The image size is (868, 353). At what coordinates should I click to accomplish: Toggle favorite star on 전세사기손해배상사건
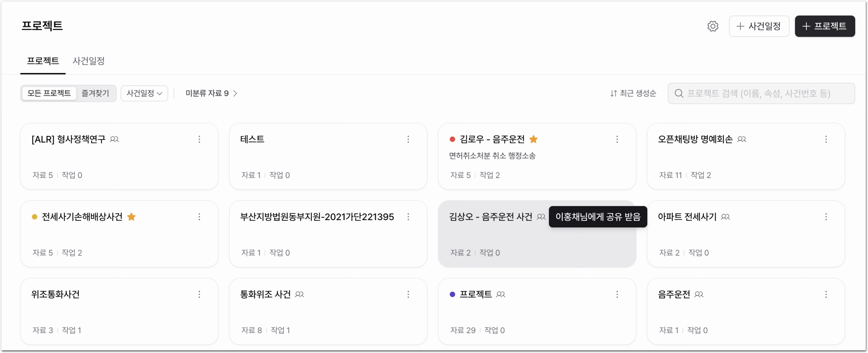[131, 217]
